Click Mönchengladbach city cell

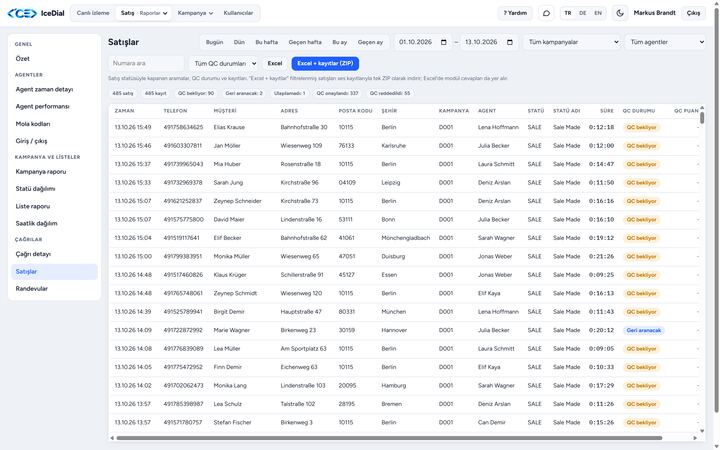tap(406, 238)
